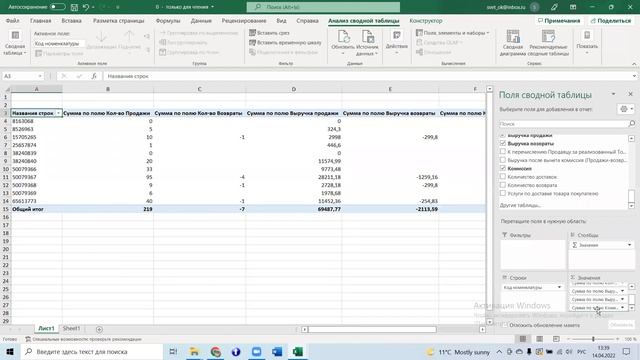
Task: Click the Примечания button
Action: click(x=559, y=20)
